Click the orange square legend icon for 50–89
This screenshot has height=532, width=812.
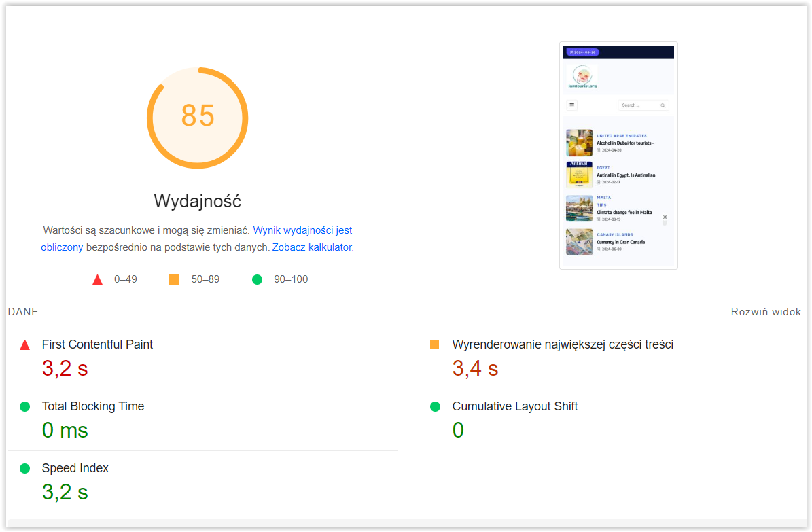click(x=174, y=280)
